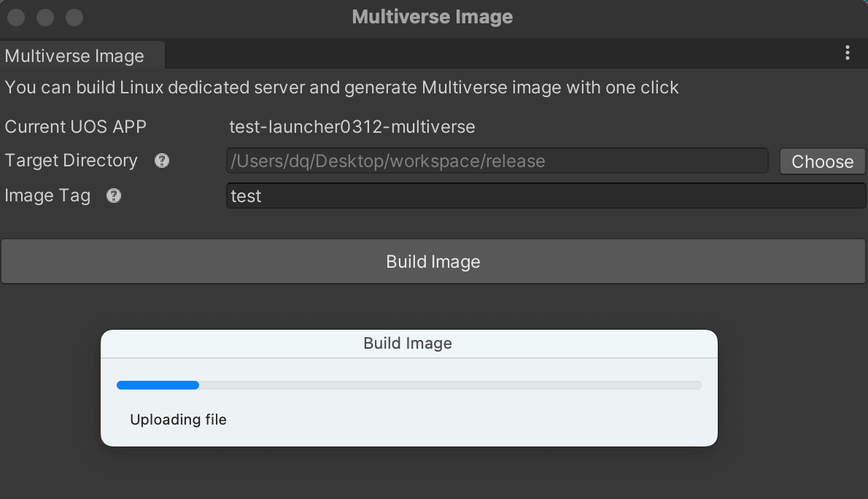The width and height of the screenshot is (868, 499).
Task: Open the three-dot panel options menu
Action: click(847, 53)
